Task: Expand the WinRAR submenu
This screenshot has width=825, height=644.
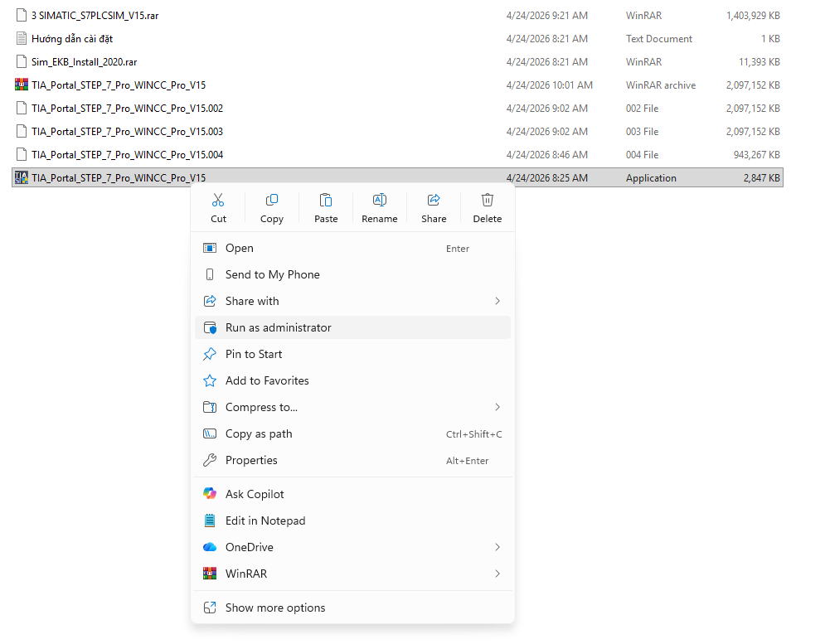Action: [x=497, y=574]
